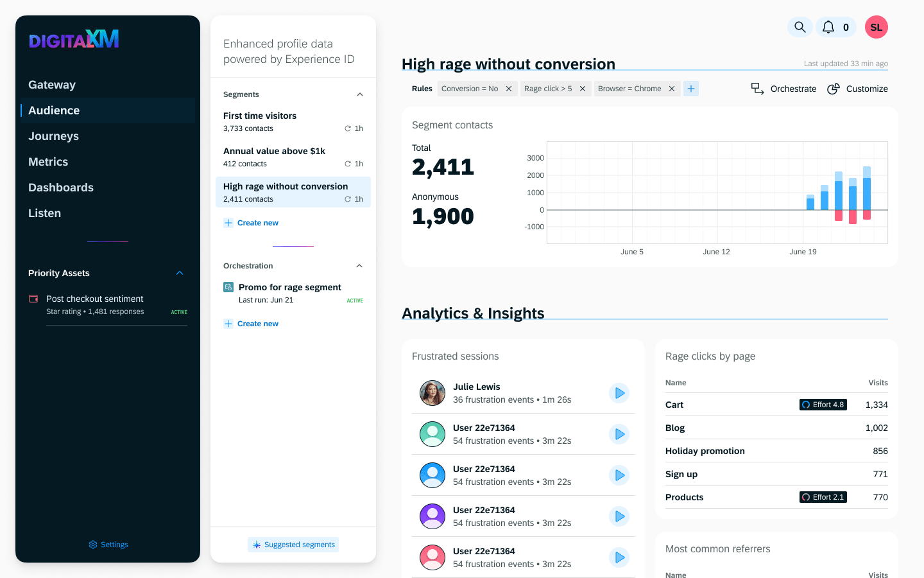Collapse the Orchestration section
Image resolution: width=924 pixels, height=578 pixels.
[x=360, y=265]
